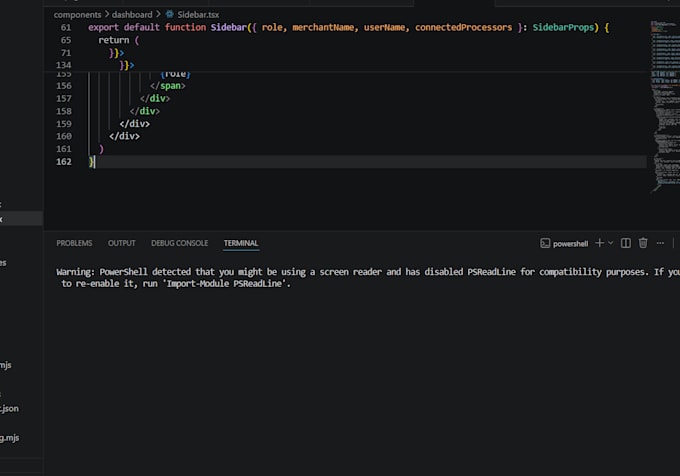680x476 pixels.
Task: Click the powershell terminal icon
Action: (545, 243)
